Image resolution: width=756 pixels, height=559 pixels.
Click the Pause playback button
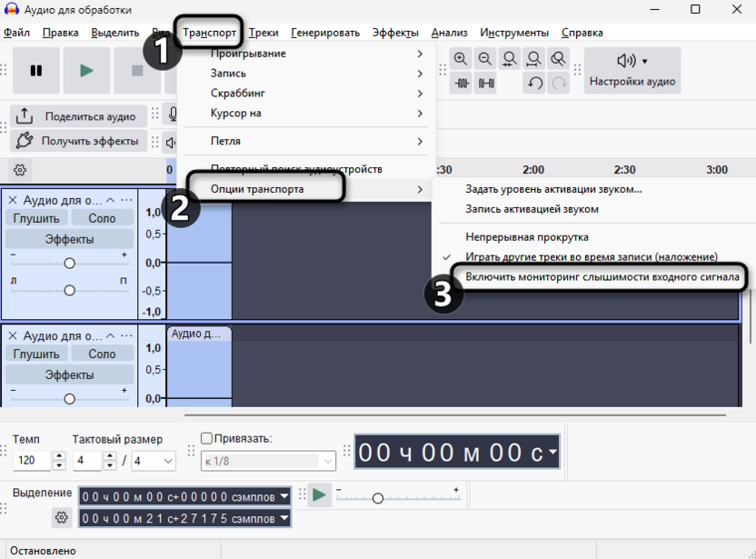click(x=36, y=70)
